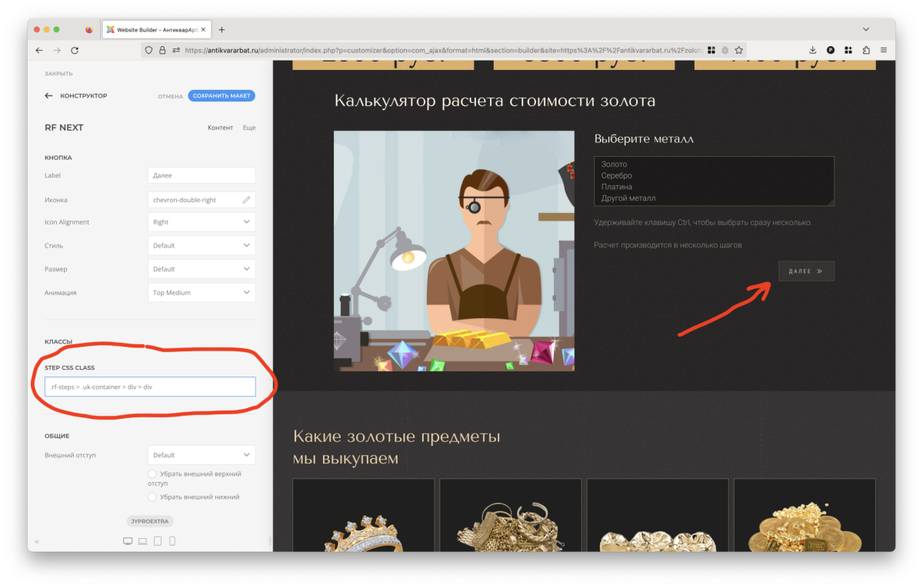Enable Убрать внешний верхний отступ option

[152, 474]
